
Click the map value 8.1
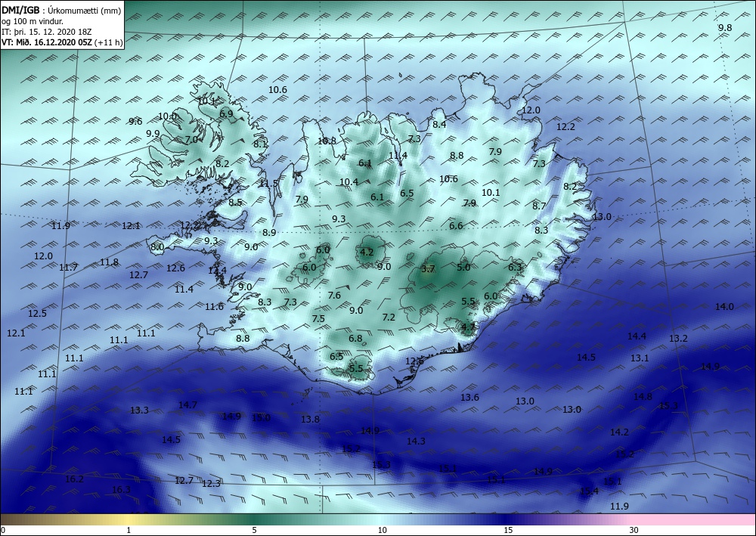click(260, 144)
